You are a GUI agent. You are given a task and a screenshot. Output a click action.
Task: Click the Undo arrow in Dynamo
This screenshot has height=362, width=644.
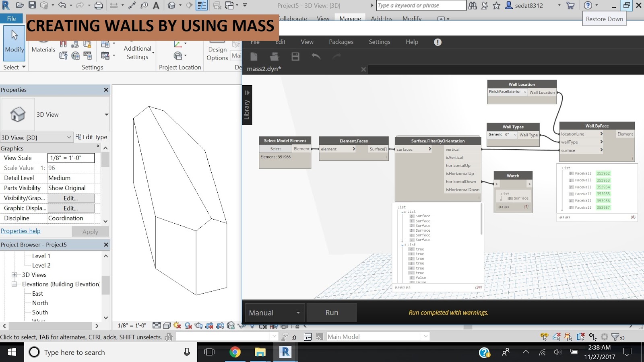pyautogui.click(x=316, y=56)
